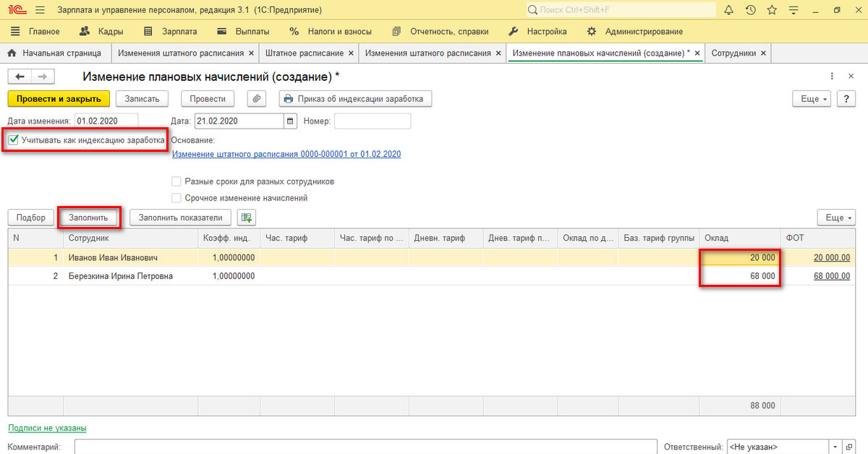Image resolution: width=868 pixels, height=454 pixels.
Task: Click the notifications bell icon
Action: point(728,10)
